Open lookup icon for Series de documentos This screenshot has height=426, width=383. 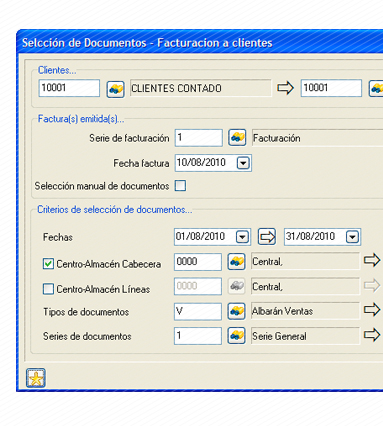(236, 336)
